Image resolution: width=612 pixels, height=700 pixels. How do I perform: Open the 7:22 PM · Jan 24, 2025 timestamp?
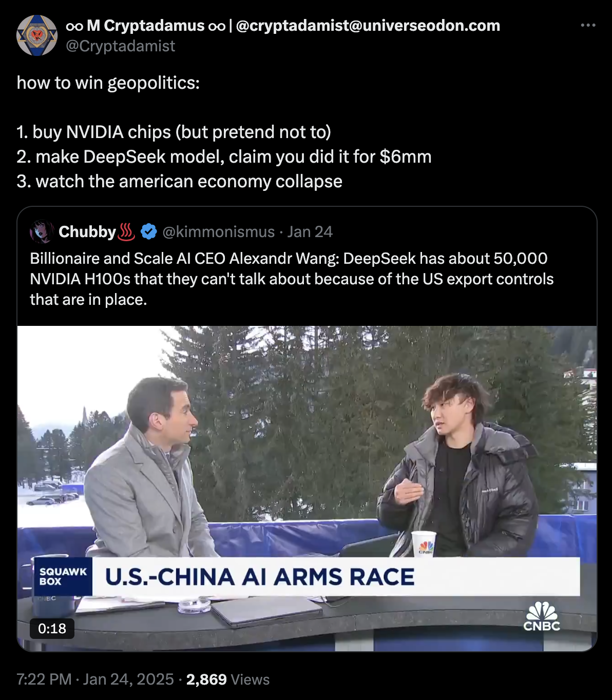[95, 679]
